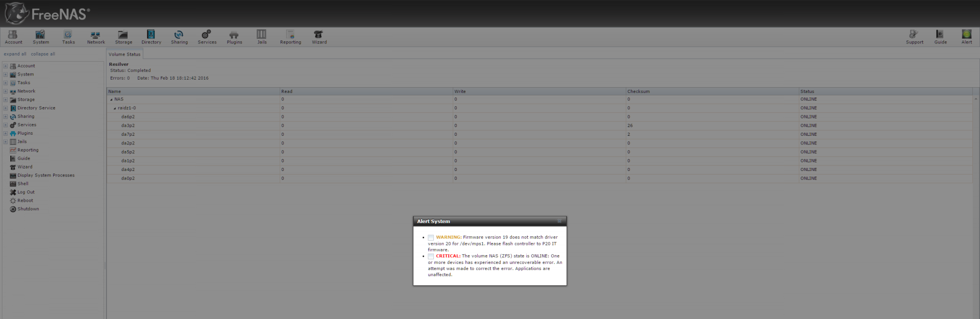Click the Alert System dialog title bar
Image resolution: width=980 pixels, height=319 pixels.
coord(489,221)
